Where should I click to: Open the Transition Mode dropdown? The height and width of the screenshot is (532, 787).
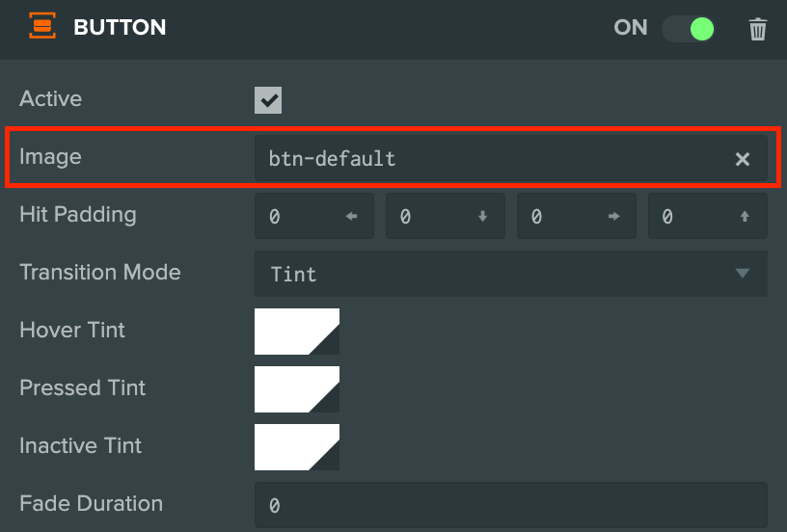[x=511, y=274]
